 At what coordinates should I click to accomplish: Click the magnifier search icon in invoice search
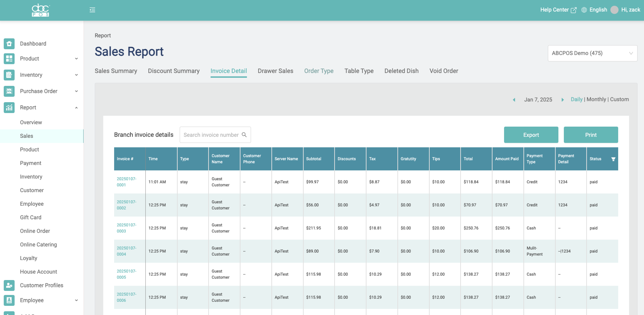tap(244, 135)
